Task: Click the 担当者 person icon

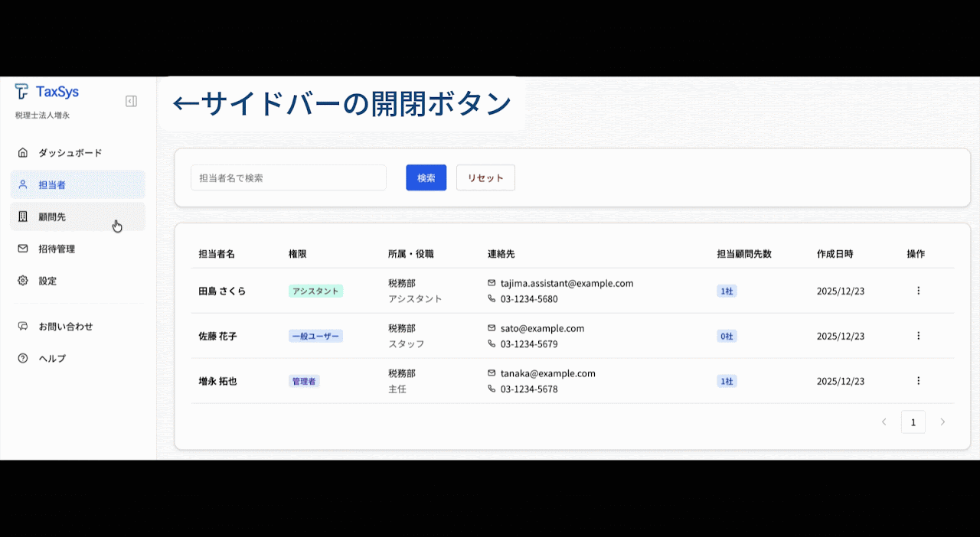Action: pos(23,184)
